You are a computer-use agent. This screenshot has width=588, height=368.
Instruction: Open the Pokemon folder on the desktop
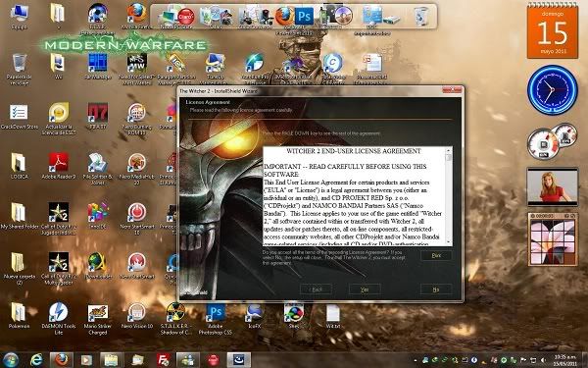tap(20, 315)
